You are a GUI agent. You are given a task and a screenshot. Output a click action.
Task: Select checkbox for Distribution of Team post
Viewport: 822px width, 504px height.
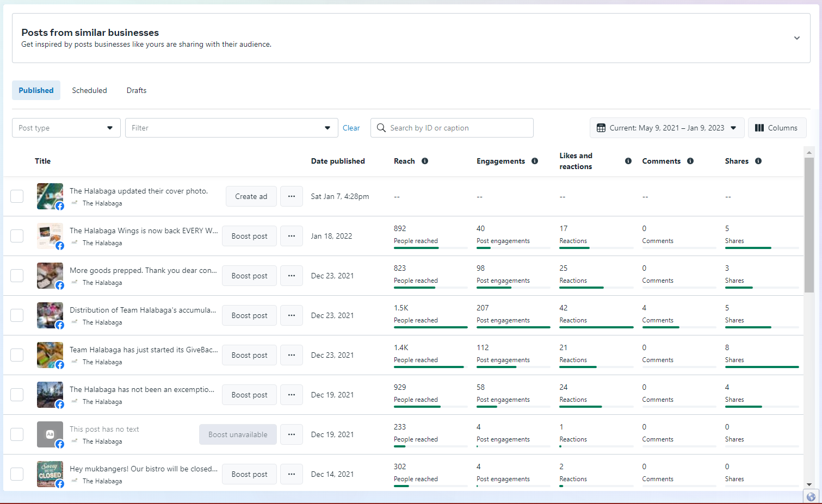click(17, 315)
